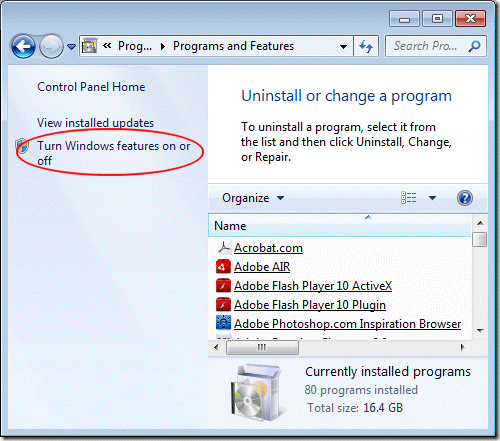Screen dimensions: 500x441
Task: Open recent pages dropdown arrow
Action: pos(71,47)
